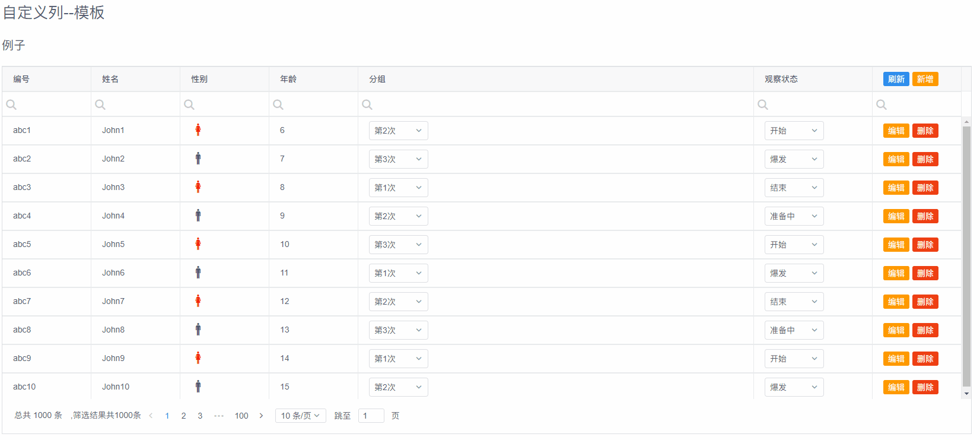980x440 pixels.
Task: Click 编辑 for the abc1 row
Action: pos(896,131)
